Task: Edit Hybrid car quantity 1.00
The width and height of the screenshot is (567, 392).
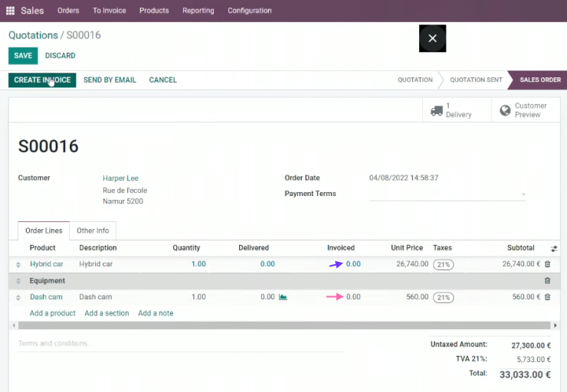Action: (198, 264)
